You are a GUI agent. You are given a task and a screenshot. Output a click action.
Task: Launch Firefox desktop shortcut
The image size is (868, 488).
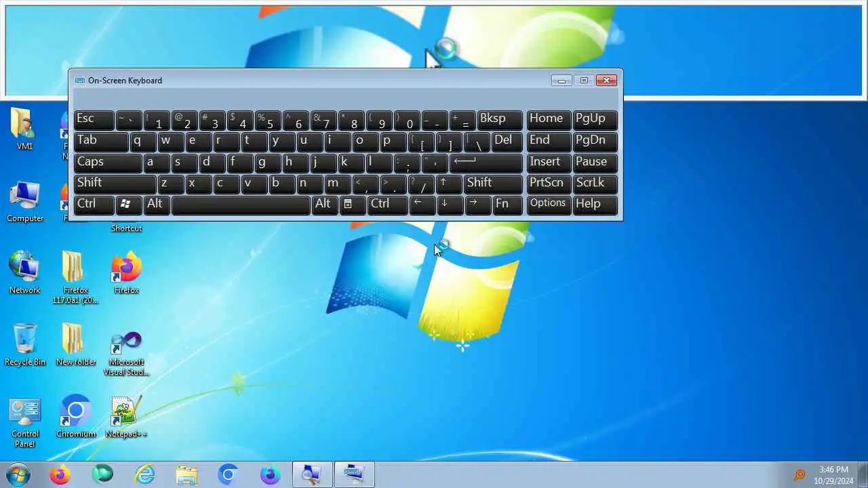pos(126,273)
